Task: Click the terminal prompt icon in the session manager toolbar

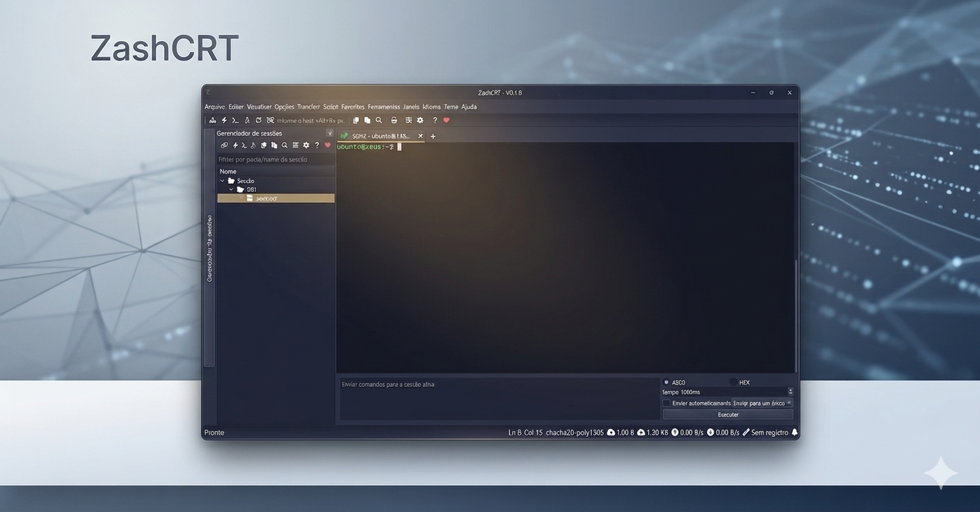Action: coord(244,145)
